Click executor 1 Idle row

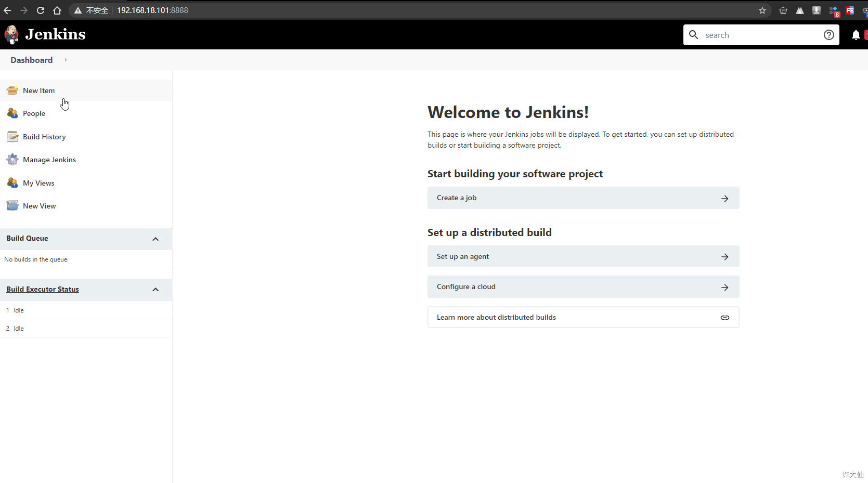click(86, 310)
